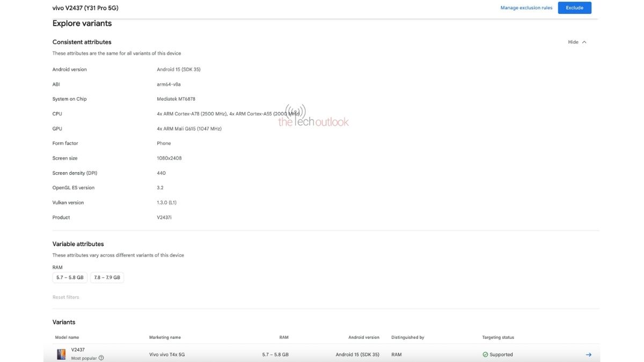Open the Manage exclusion rules link

tap(526, 8)
